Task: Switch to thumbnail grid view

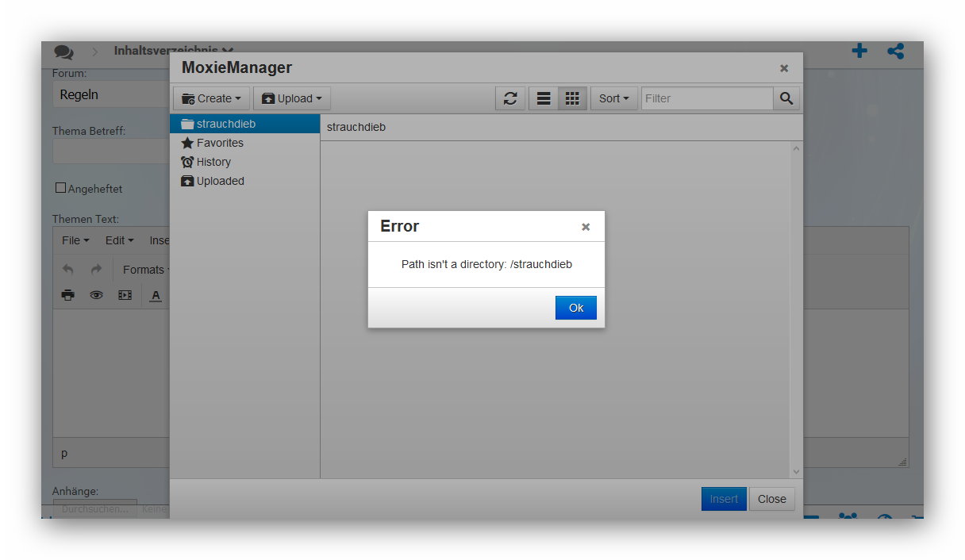Action: [572, 98]
